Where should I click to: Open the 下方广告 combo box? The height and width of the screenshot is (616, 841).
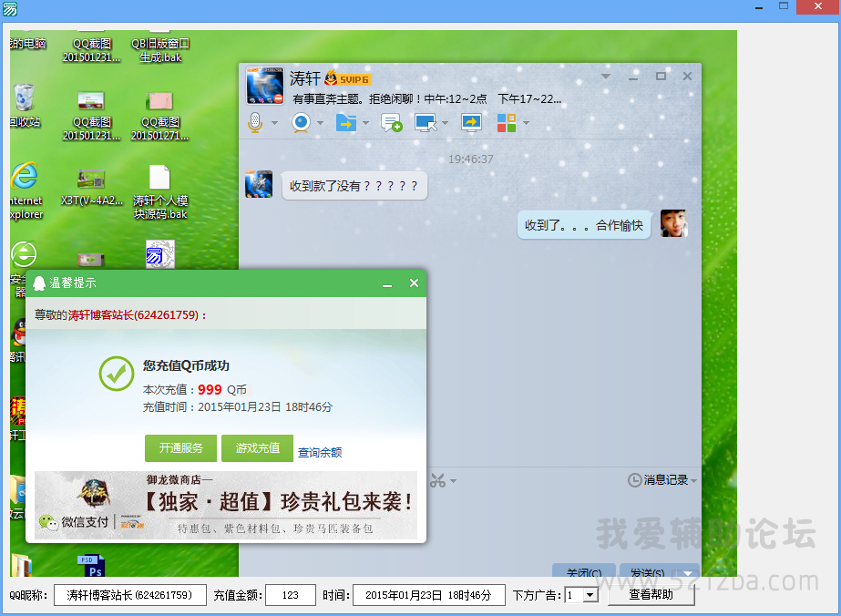point(582,595)
